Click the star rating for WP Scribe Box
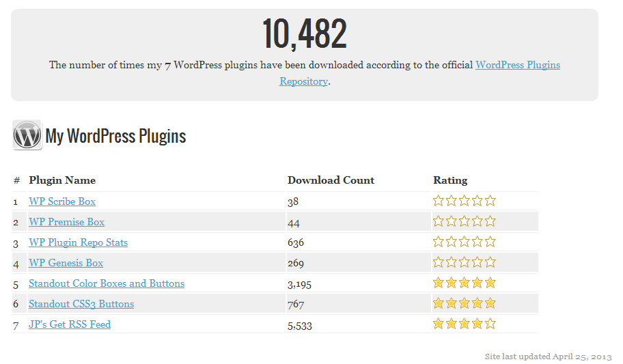Viewport: 623px width, 364px height. point(464,201)
